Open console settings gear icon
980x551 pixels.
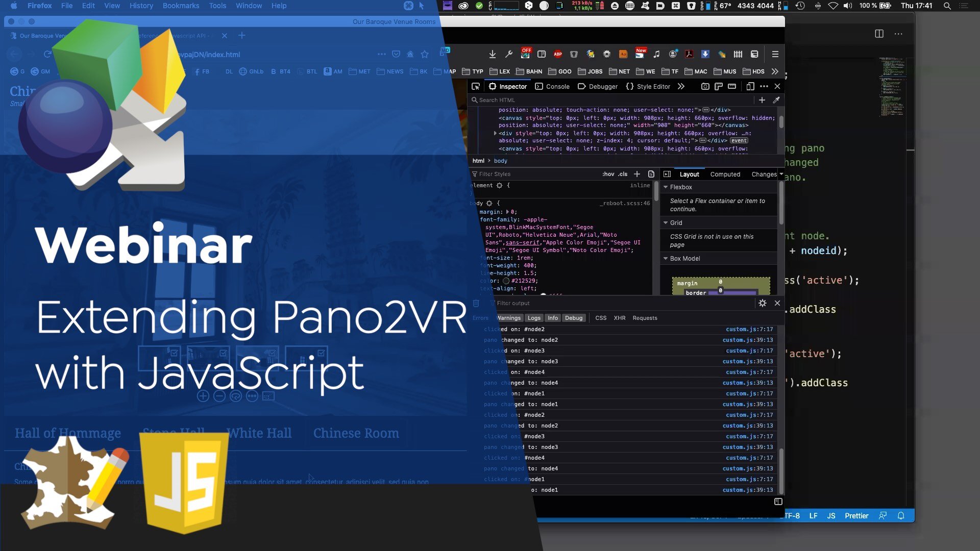(x=763, y=303)
